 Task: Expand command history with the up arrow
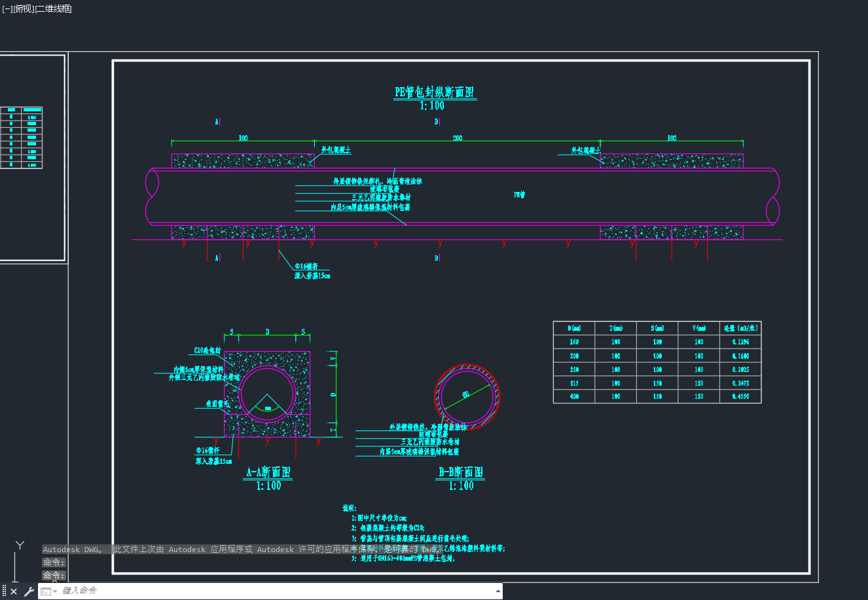pyautogui.click(x=498, y=591)
